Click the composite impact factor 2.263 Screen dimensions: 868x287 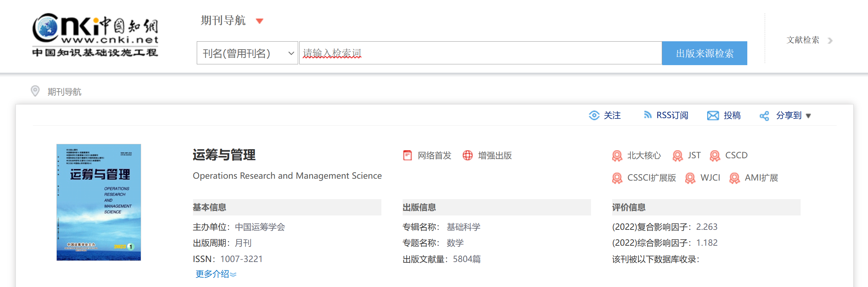click(707, 227)
